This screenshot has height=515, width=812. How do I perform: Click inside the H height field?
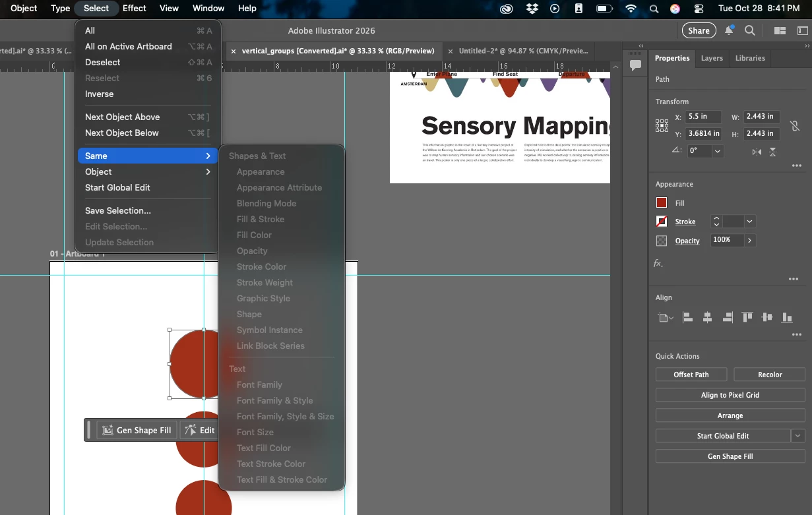[x=762, y=134]
